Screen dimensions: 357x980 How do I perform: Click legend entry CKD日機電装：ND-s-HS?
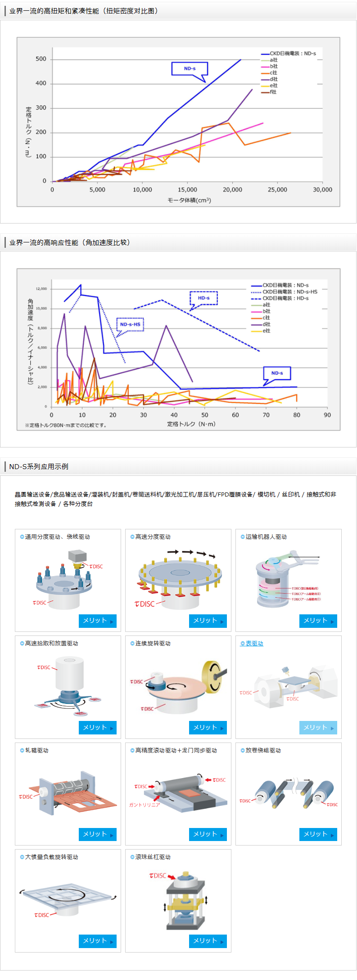284,292
